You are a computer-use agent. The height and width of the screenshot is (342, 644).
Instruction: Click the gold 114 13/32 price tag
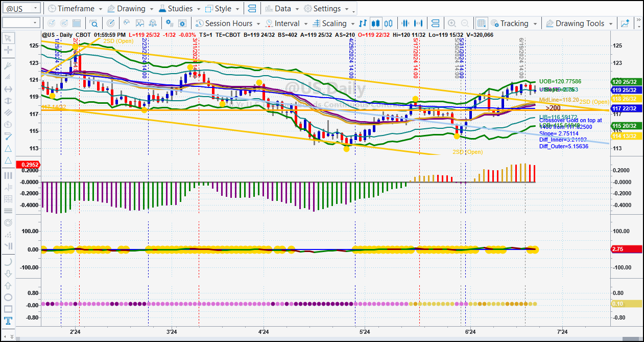coord(626,135)
